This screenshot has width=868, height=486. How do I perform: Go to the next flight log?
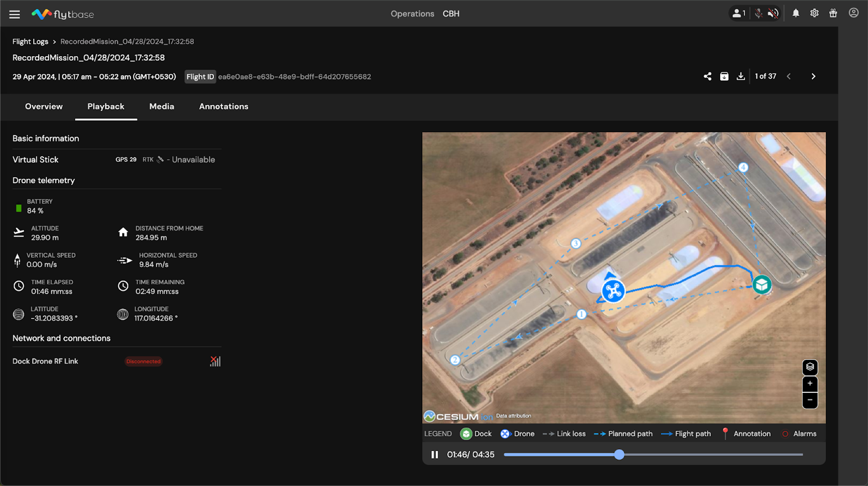point(813,76)
